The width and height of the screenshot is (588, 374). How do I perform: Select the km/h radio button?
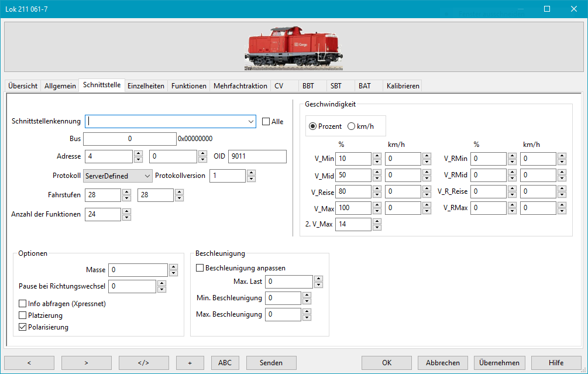coord(352,126)
